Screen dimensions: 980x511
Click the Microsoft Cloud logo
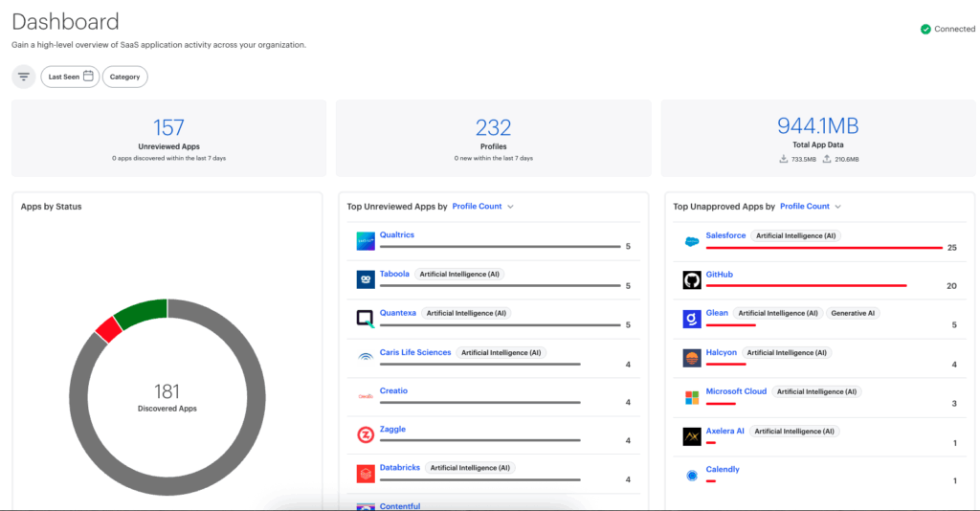click(692, 397)
